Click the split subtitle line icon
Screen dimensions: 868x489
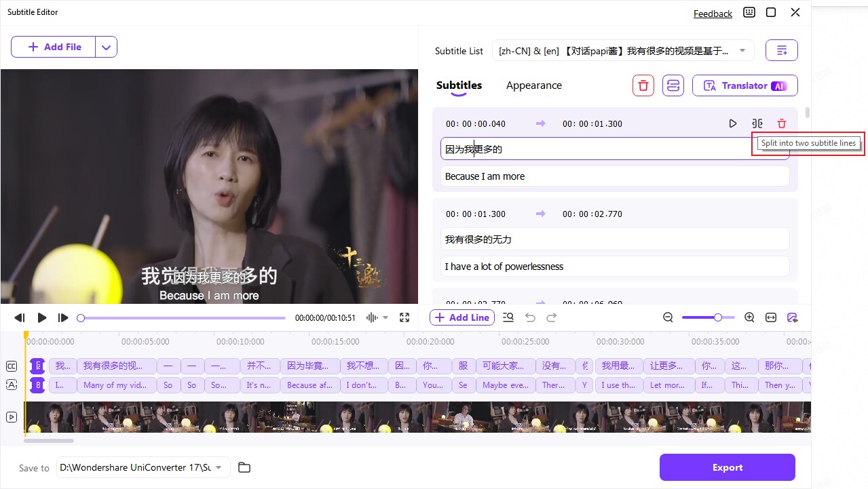[x=757, y=123]
